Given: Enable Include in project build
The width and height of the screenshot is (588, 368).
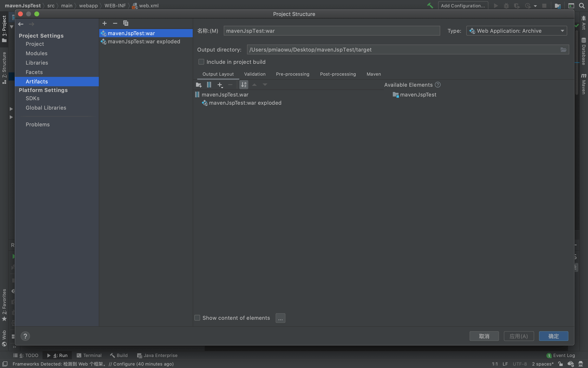Looking at the screenshot, I should click(x=201, y=62).
